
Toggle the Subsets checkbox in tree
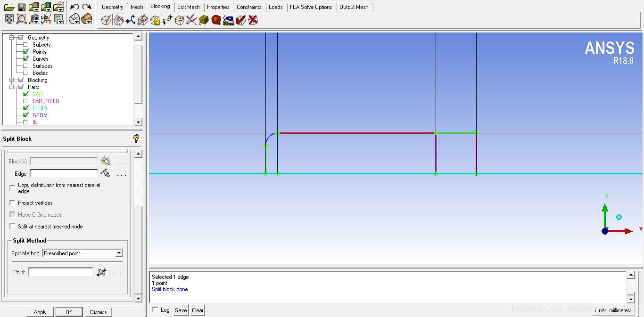click(25, 45)
